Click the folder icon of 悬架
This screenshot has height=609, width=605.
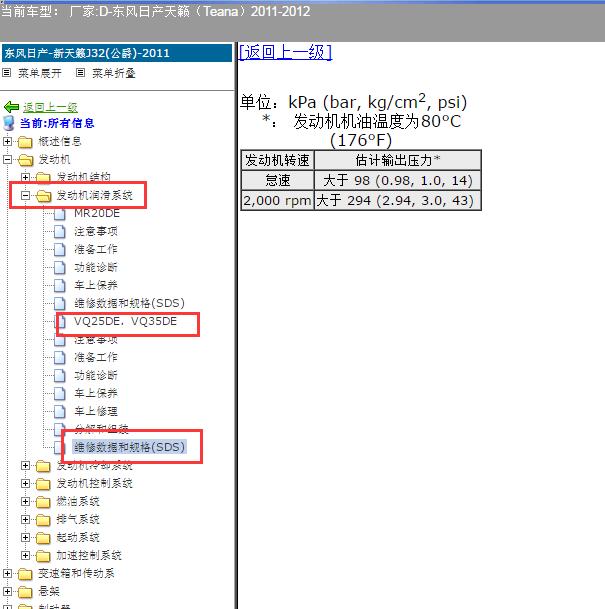click(x=25, y=592)
